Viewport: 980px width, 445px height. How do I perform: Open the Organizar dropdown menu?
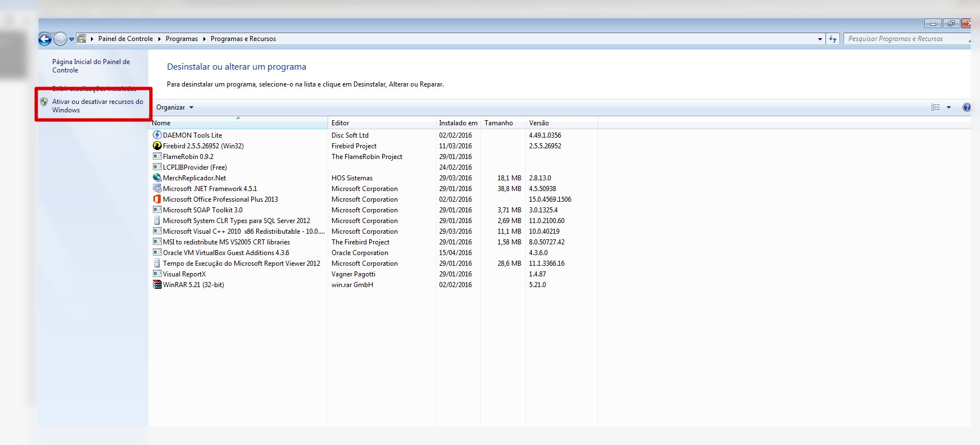pos(174,107)
